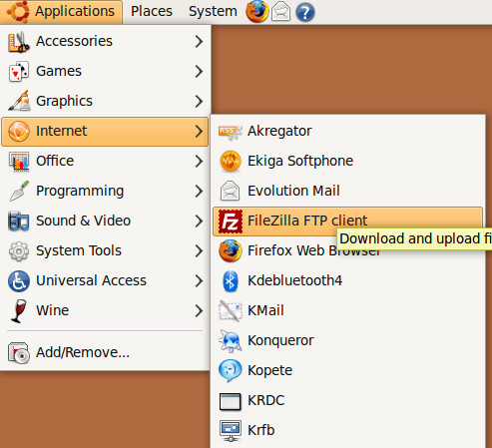
Task: Choose Kdebluetooth4 entry text
Action: (294, 280)
